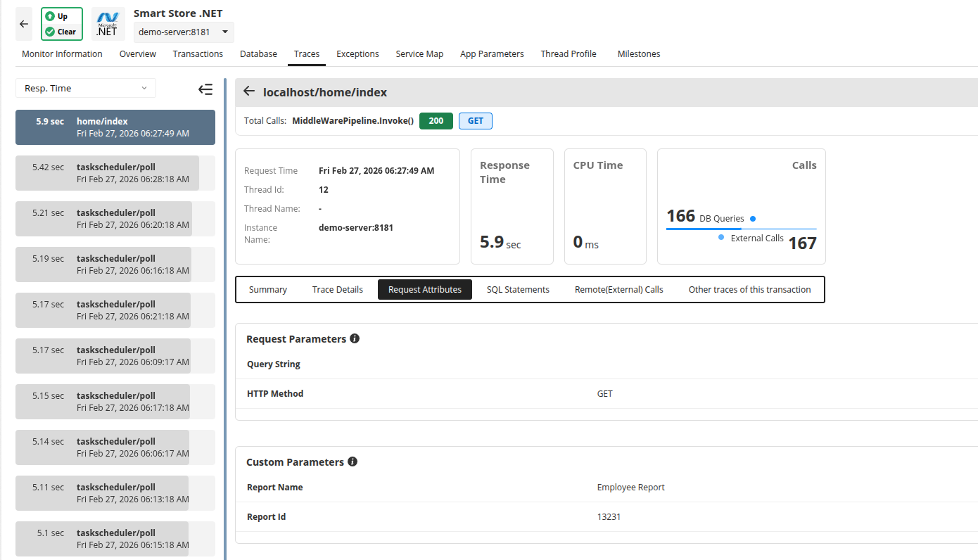Click the green 200 status badge
The height and width of the screenshot is (560, 978).
[436, 121]
